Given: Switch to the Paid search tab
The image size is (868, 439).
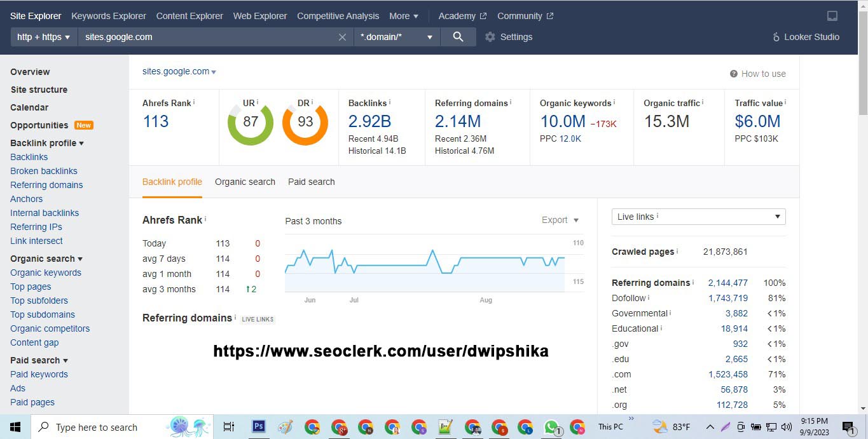Looking at the screenshot, I should click(x=311, y=182).
